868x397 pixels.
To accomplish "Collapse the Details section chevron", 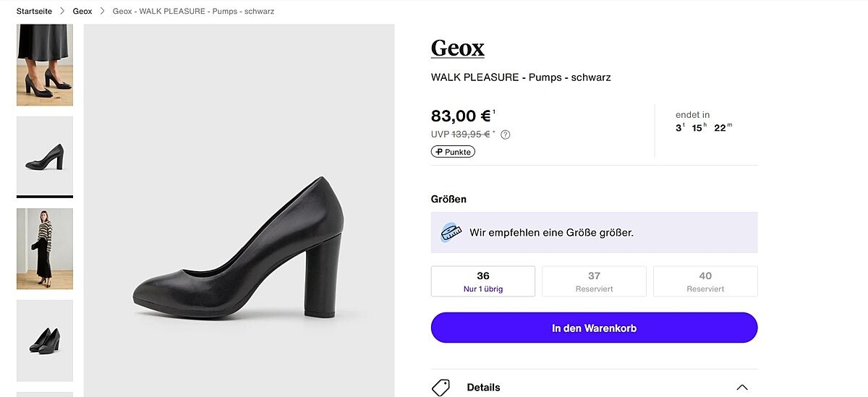I will point(741,388).
